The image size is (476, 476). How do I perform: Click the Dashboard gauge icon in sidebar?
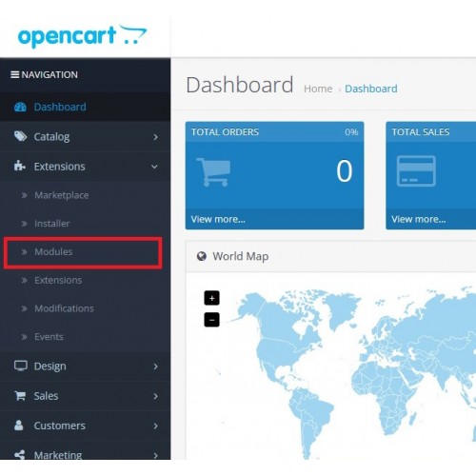point(20,107)
